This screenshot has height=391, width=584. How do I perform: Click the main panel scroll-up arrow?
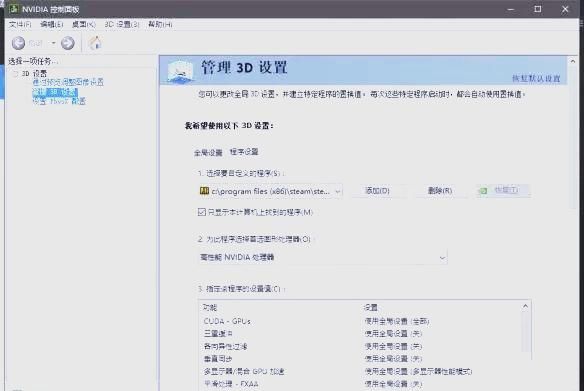[573, 61]
